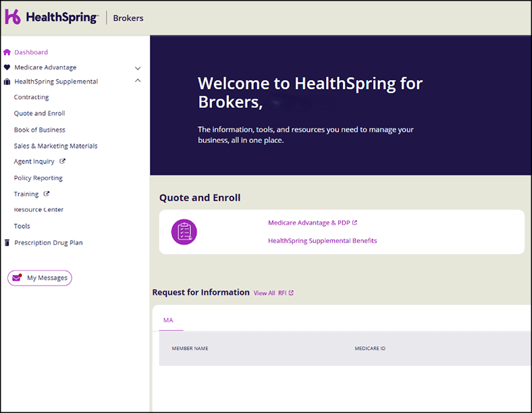Switch to the MA tab

(168, 320)
